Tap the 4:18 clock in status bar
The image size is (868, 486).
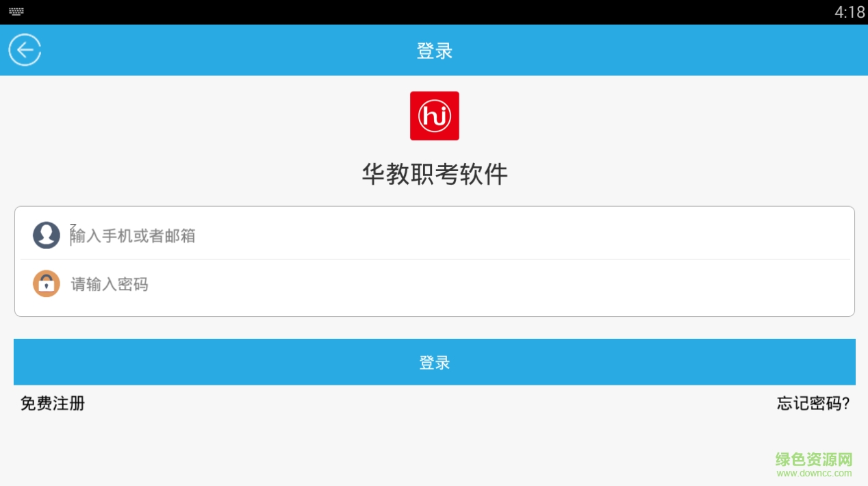(x=850, y=12)
